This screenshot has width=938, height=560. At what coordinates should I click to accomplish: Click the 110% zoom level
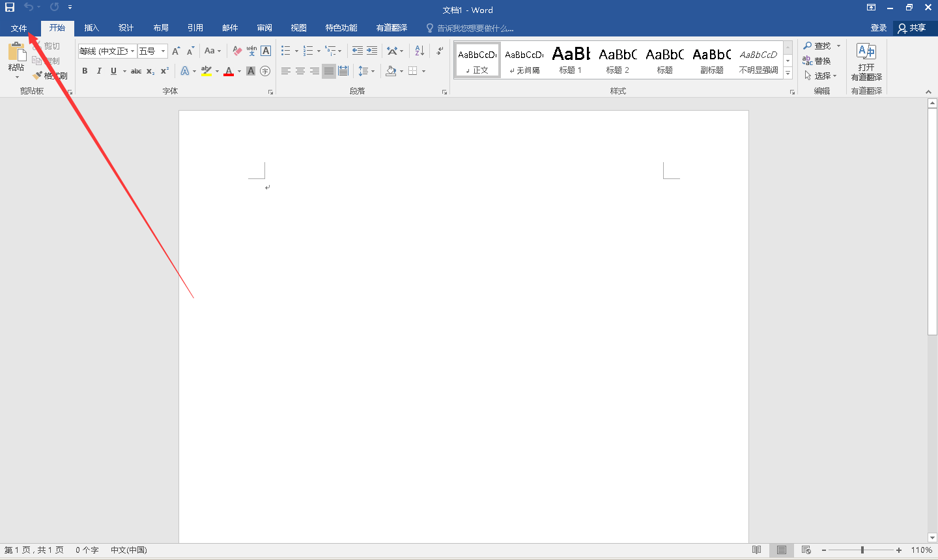coord(922,550)
